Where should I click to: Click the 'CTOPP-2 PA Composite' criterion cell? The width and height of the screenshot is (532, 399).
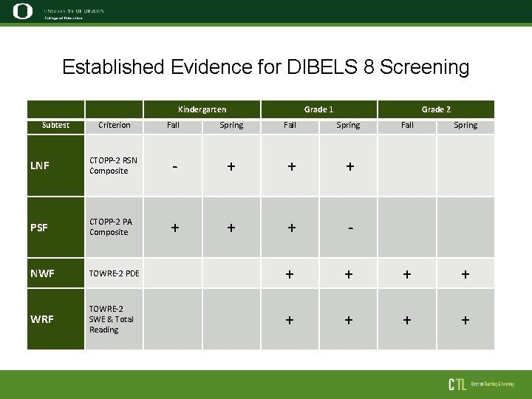114,228
